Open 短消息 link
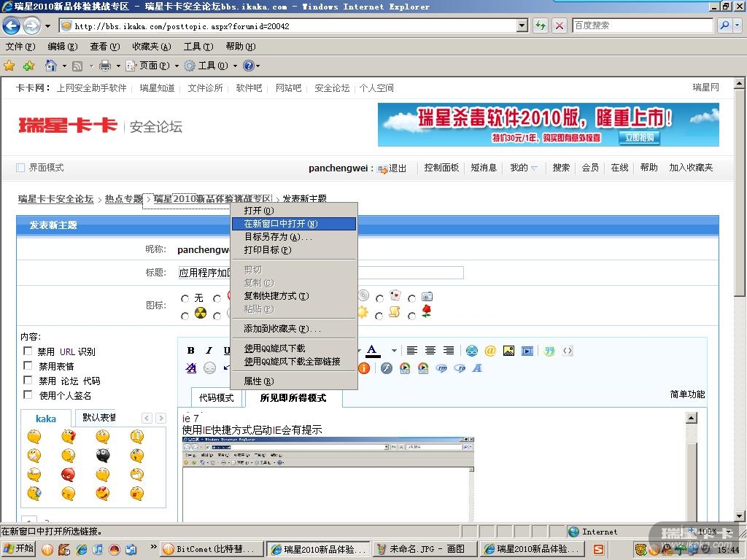This screenshot has width=747, height=560. pos(484,168)
